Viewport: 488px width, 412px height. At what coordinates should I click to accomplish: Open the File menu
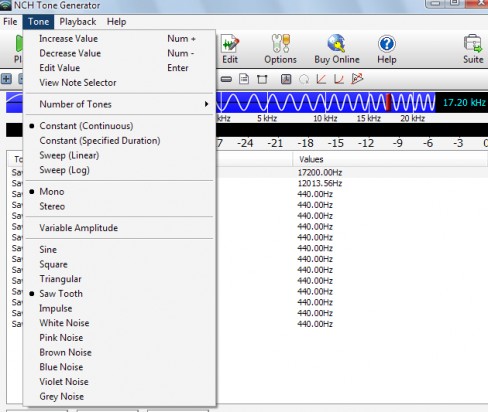point(10,22)
